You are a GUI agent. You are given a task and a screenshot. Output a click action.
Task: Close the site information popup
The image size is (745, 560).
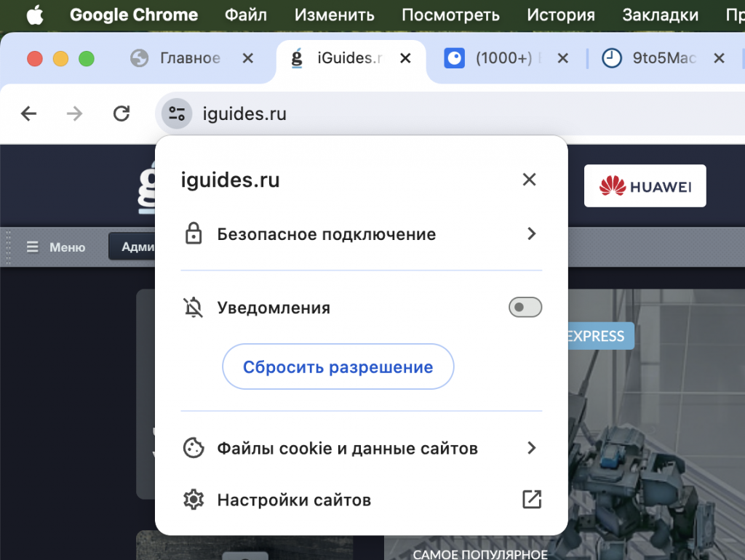tap(529, 180)
